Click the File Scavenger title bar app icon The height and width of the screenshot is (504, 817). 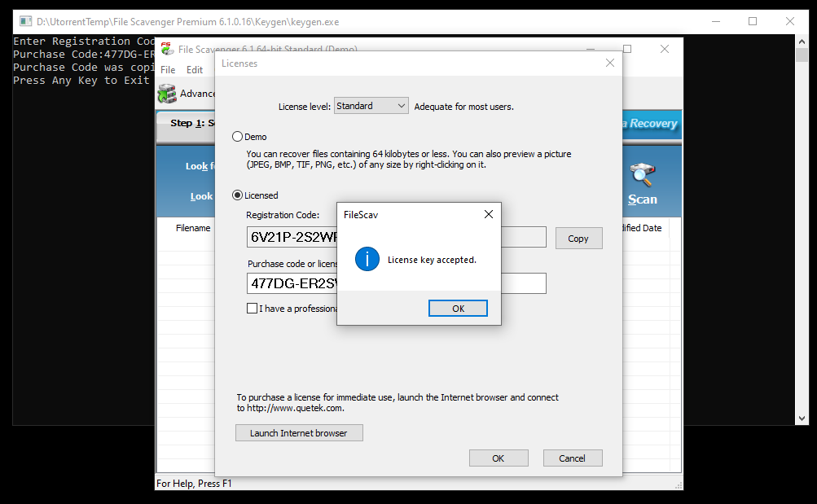pyautogui.click(x=167, y=49)
